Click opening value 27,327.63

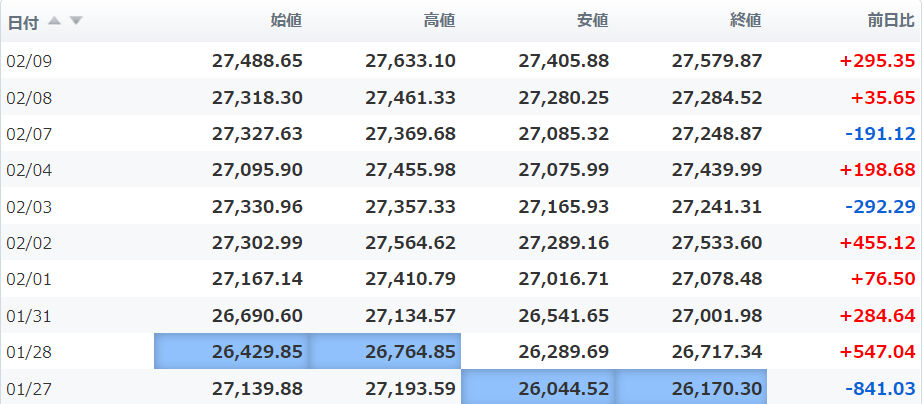pyautogui.click(x=257, y=134)
